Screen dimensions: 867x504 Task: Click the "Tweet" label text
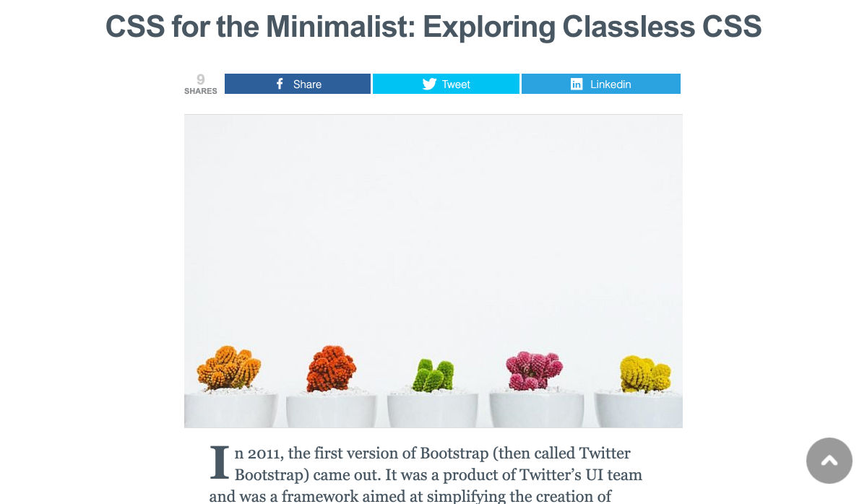tap(456, 84)
